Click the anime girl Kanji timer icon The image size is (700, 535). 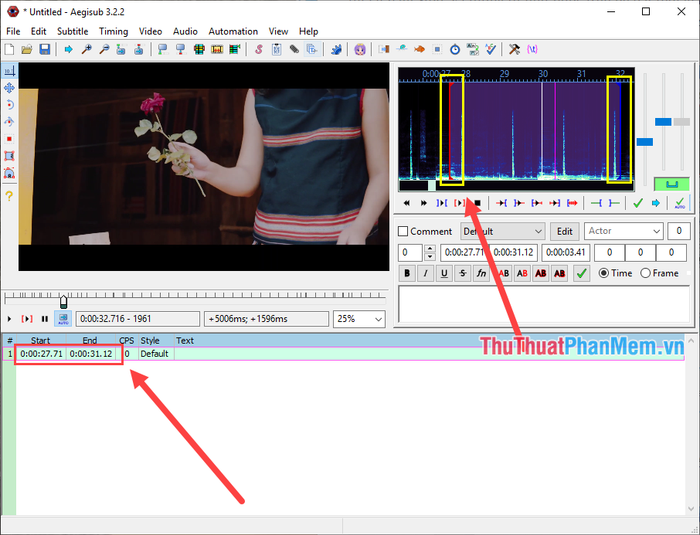pyautogui.click(x=360, y=49)
